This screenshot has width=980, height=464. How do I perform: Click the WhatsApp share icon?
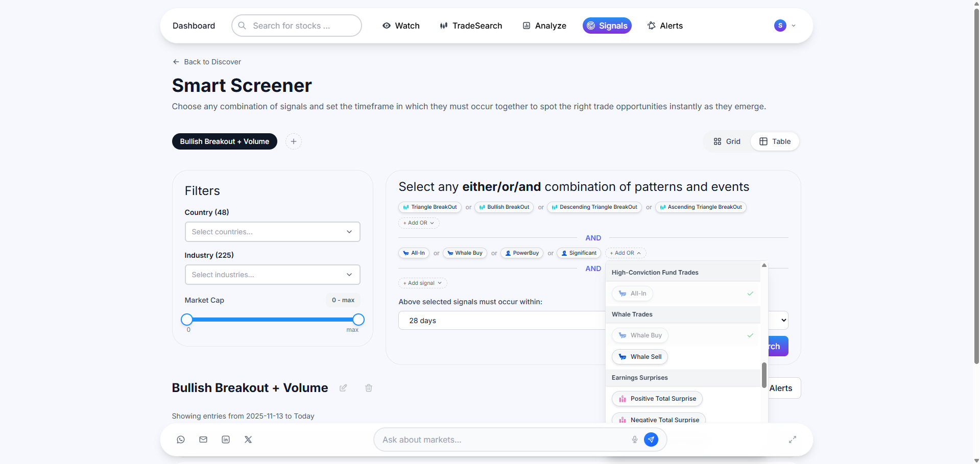click(x=181, y=439)
